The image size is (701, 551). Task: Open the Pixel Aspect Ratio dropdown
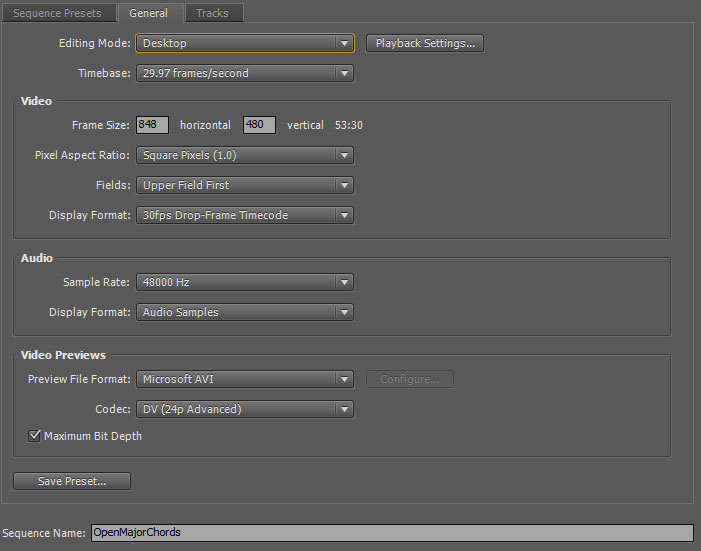click(245, 155)
